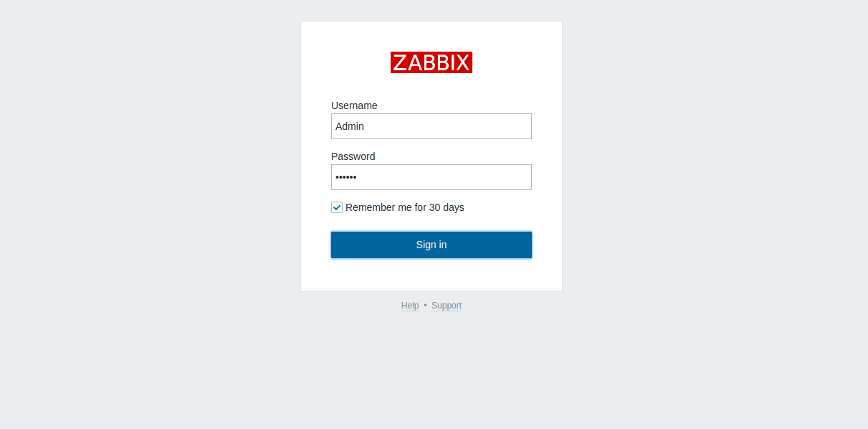
Task: Place cursor on 'Admin' text in Username
Action: pos(350,126)
